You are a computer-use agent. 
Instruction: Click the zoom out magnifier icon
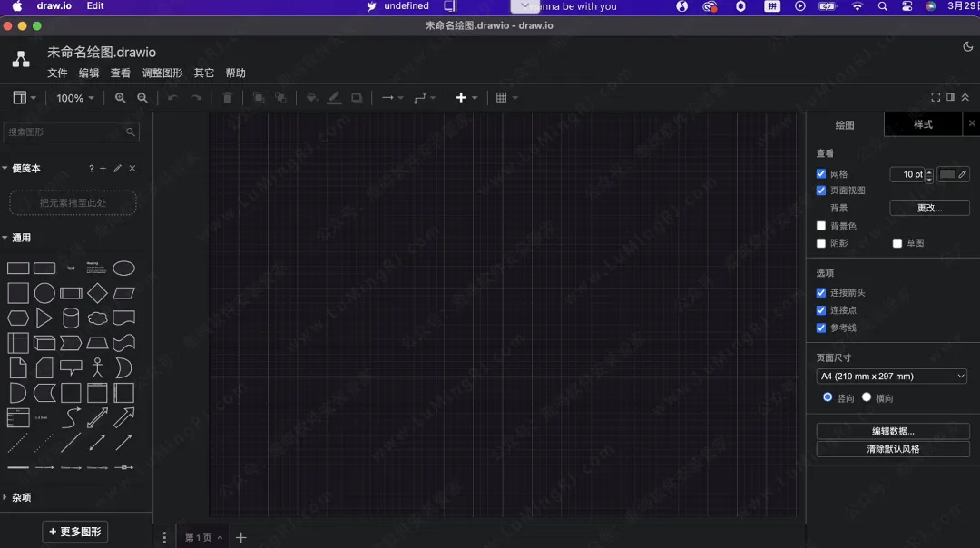142,98
